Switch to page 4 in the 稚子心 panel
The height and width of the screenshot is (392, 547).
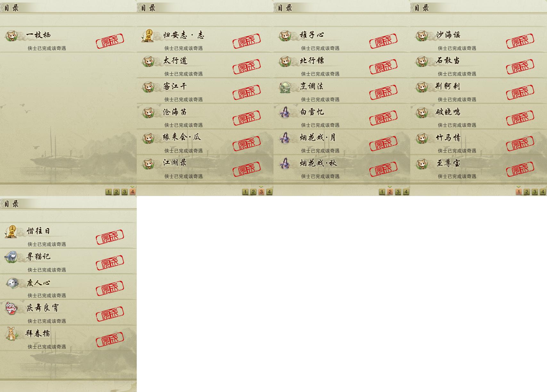[x=406, y=192]
